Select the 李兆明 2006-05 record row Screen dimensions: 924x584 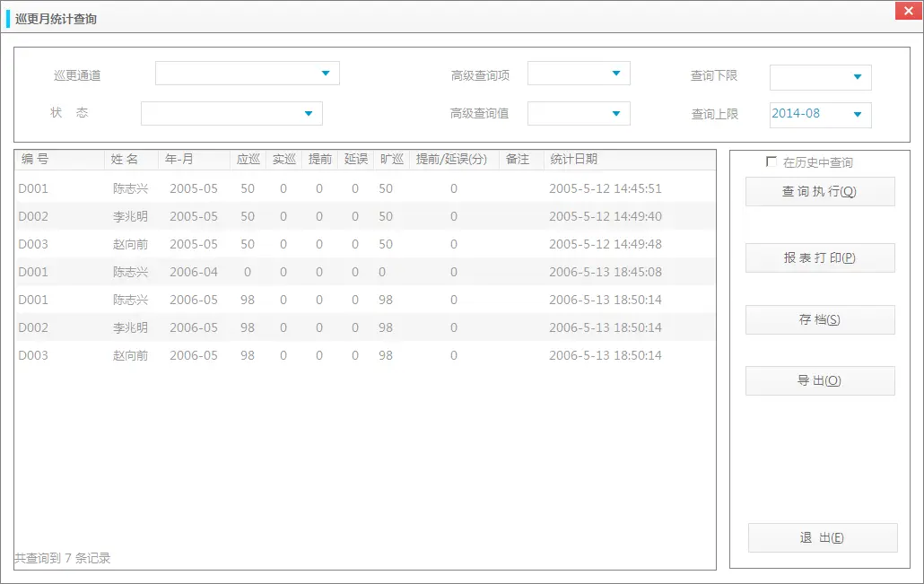tap(269, 327)
